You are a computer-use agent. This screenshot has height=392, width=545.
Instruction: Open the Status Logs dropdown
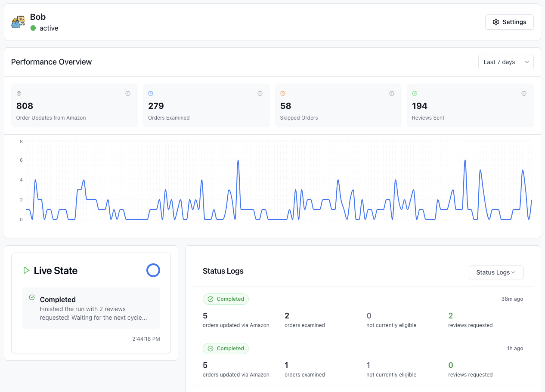(x=496, y=272)
